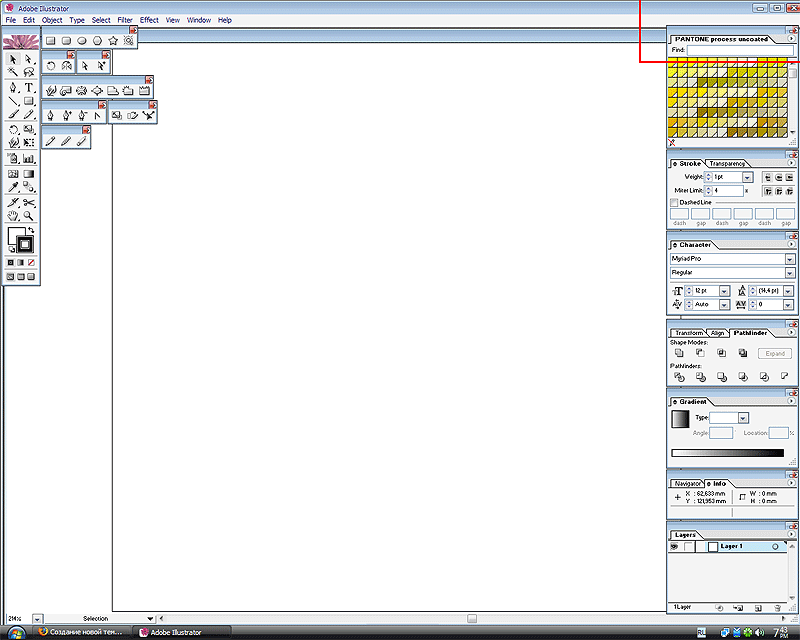
Task: Select the Selection (black arrow) tool
Action: click(x=13, y=59)
